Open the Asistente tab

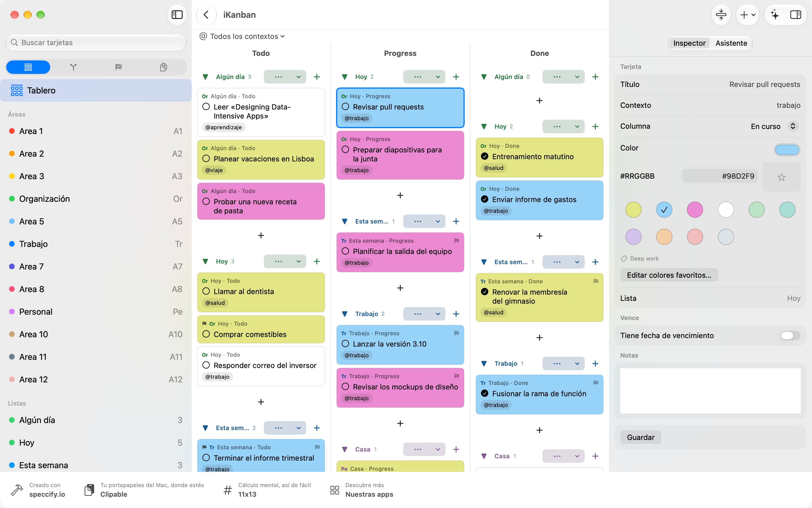pyautogui.click(x=731, y=43)
